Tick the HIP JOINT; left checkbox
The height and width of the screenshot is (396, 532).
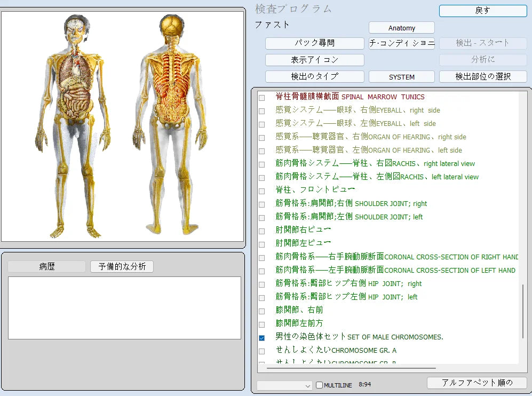click(261, 298)
